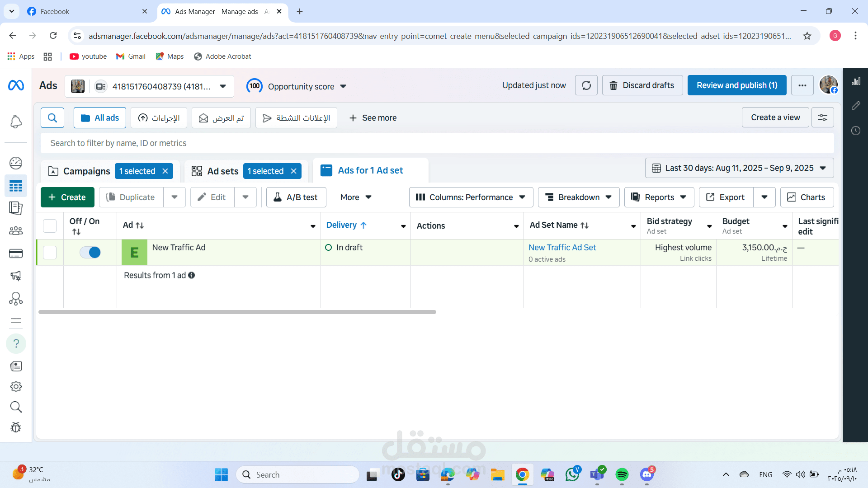Click the refresh data icon button
This screenshot has width=868, height=488.
click(586, 85)
